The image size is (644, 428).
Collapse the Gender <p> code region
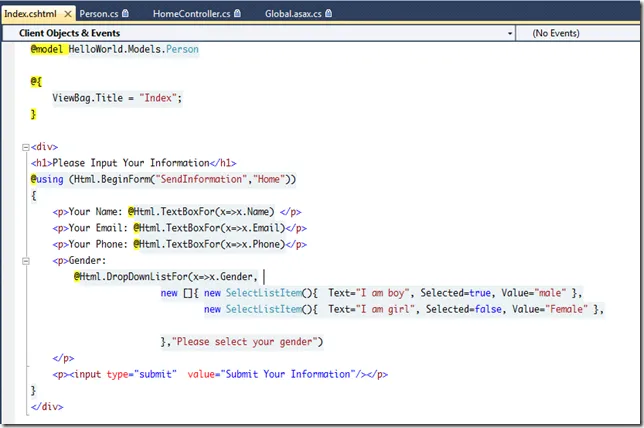[26, 261]
